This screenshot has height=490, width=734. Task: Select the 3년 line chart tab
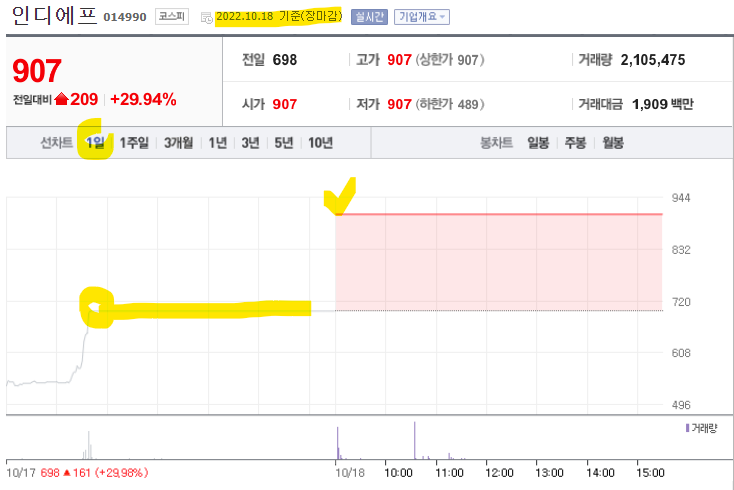coord(250,143)
